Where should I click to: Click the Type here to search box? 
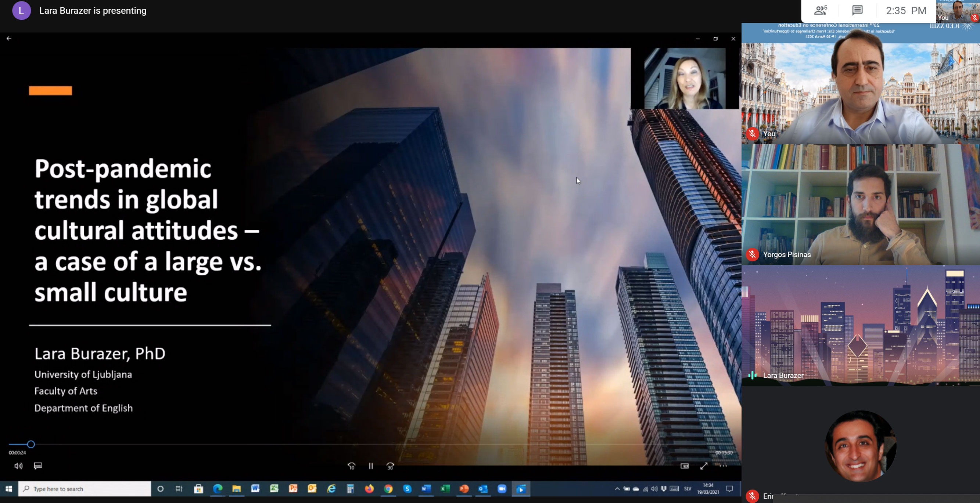85,489
